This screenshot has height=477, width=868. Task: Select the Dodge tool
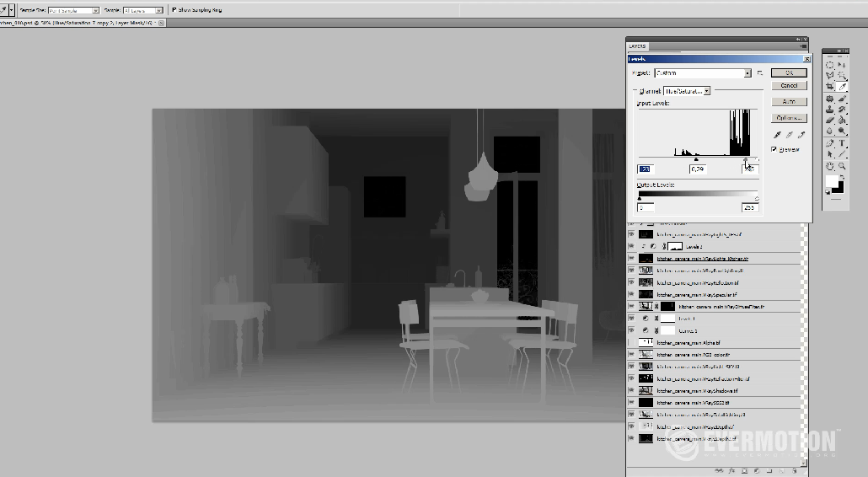coord(842,131)
